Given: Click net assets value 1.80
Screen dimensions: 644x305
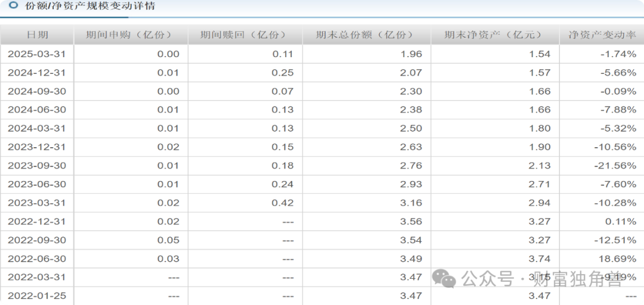Looking at the screenshot, I should point(540,128).
